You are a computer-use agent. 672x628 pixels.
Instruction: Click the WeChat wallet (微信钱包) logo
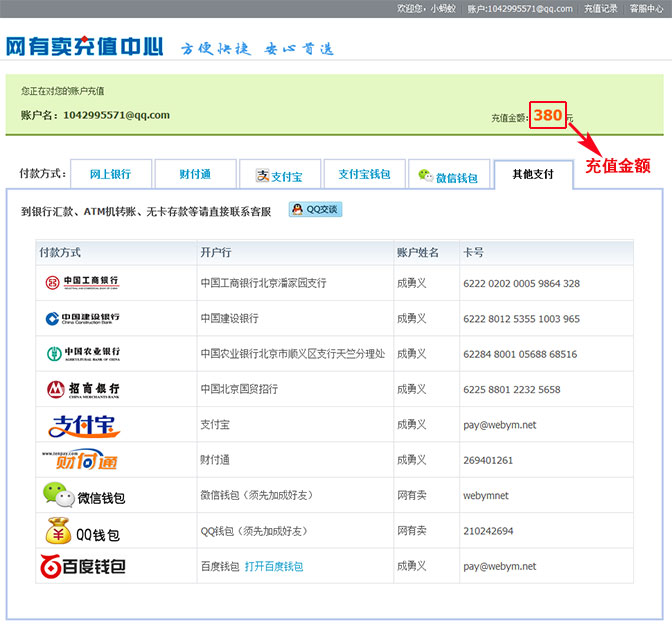[83, 495]
